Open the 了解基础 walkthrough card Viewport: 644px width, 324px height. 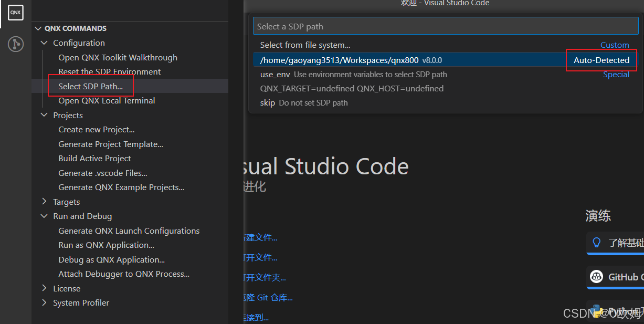point(615,243)
